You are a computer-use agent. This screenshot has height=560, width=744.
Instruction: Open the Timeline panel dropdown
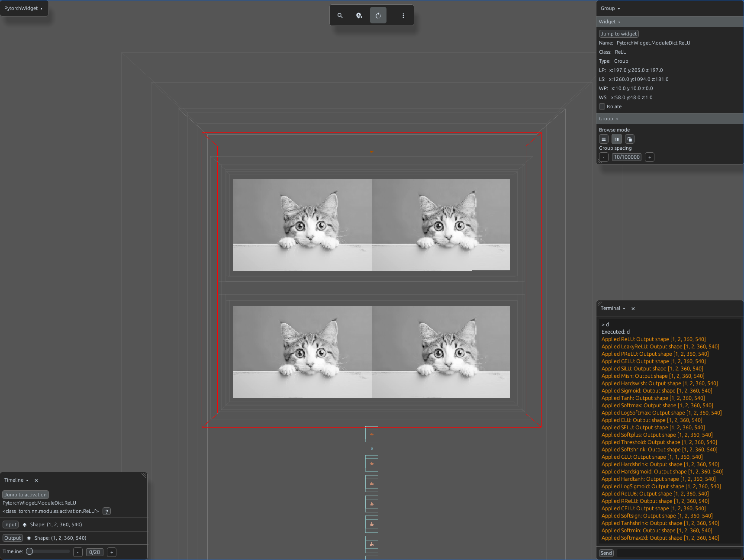[16, 480]
